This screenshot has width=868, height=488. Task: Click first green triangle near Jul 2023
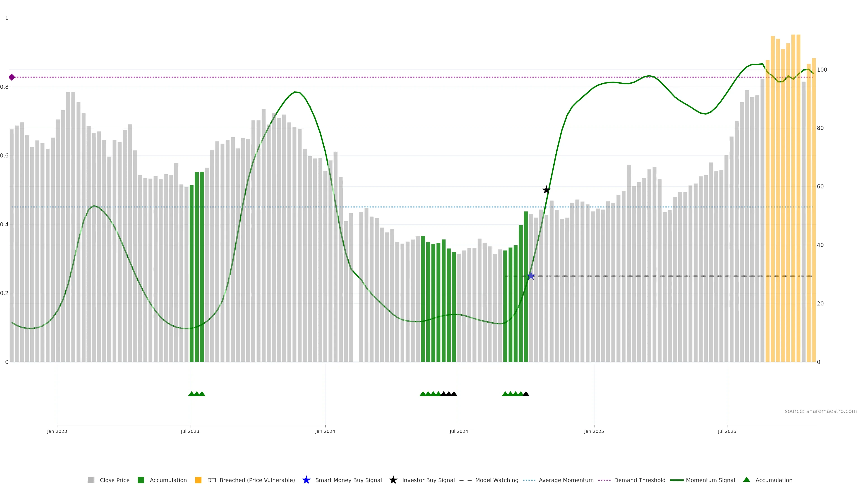click(191, 394)
